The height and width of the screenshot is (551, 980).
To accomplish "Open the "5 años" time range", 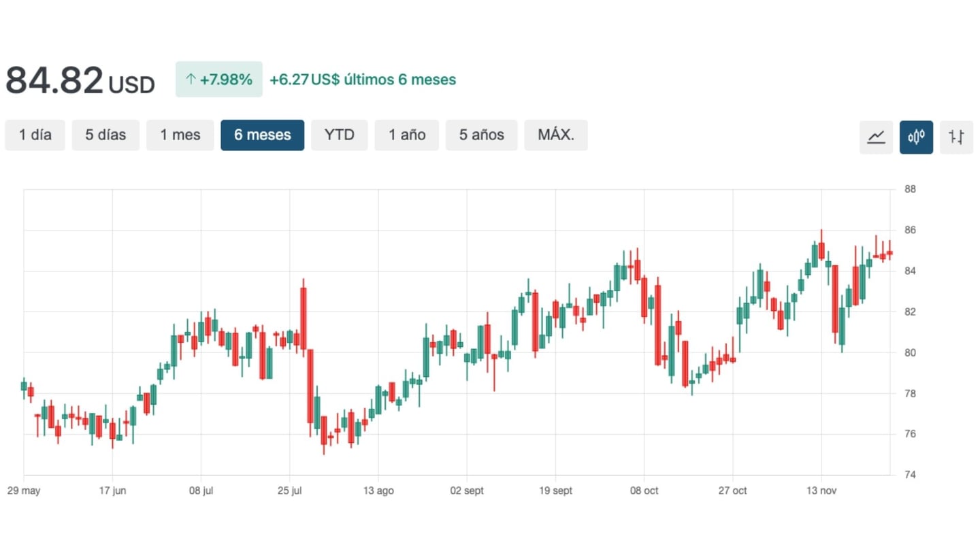I will [x=481, y=135].
